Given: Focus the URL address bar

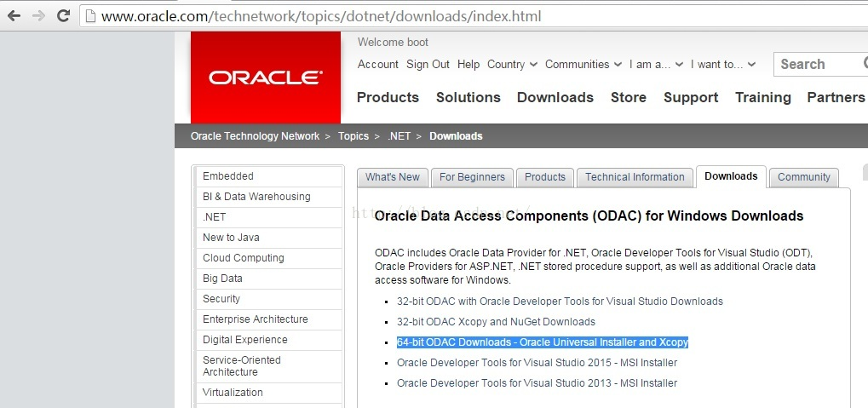Looking at the screenshot, I should (x=474, y=16).
